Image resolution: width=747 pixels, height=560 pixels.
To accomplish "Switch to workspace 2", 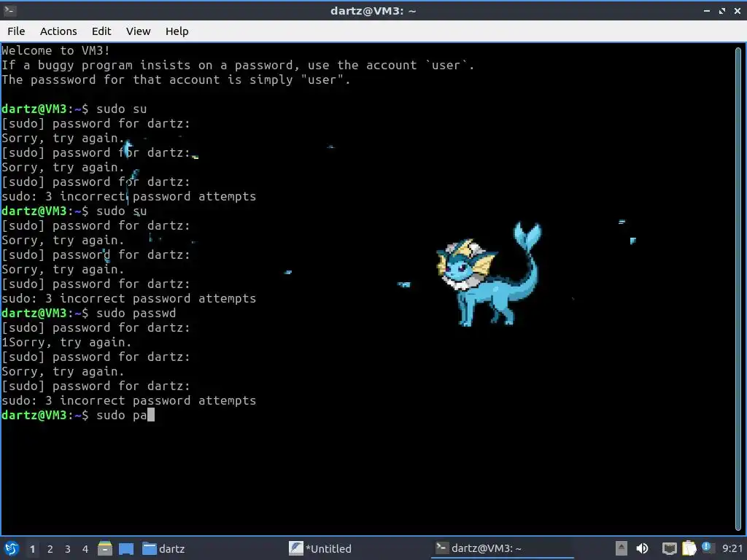I will coord(50,549).
